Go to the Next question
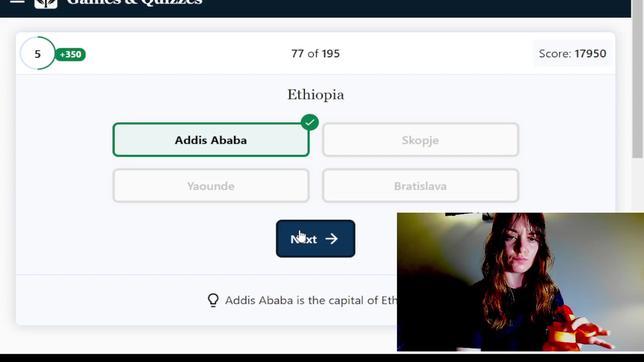Screen dimensions: 644x362 pyautogui.click(x=315, y=239)
